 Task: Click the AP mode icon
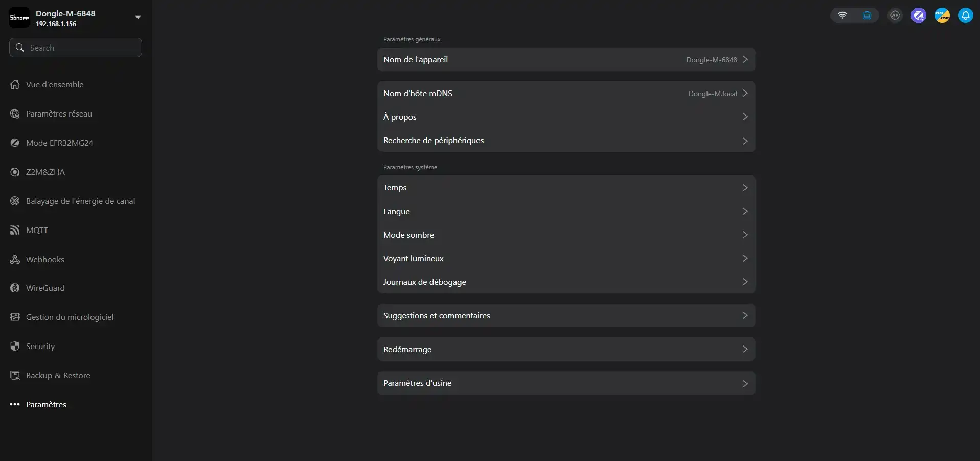(x=895, y=15)
